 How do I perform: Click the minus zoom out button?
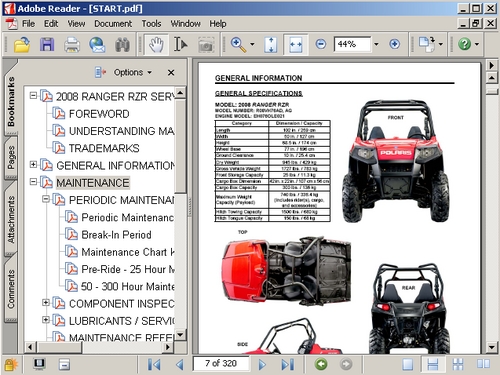click(x=321, y=44)
